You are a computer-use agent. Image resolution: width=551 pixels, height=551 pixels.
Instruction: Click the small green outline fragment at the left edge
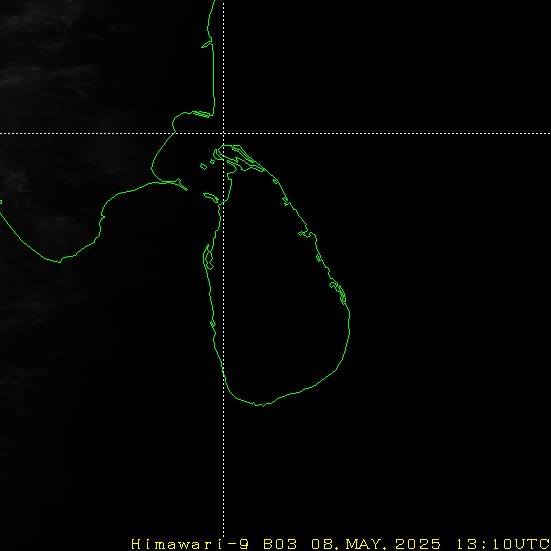click(x=1, y=202)
